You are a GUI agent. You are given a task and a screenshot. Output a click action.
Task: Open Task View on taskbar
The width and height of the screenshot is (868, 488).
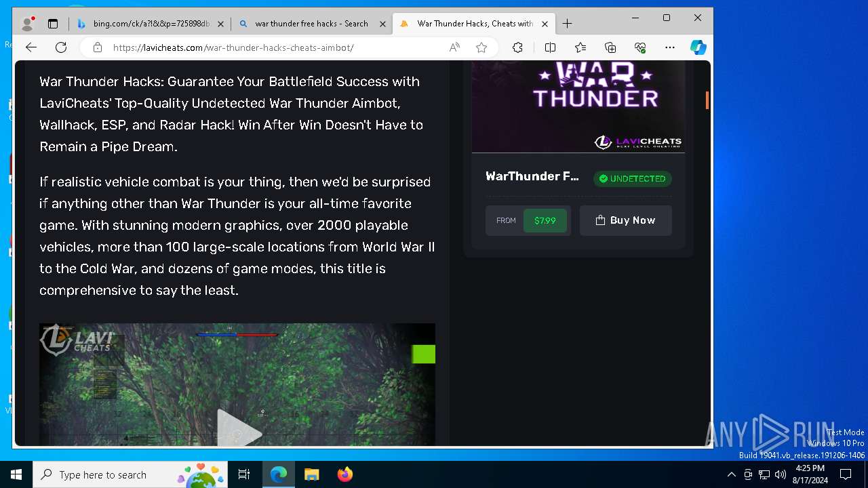click(244, 474)
